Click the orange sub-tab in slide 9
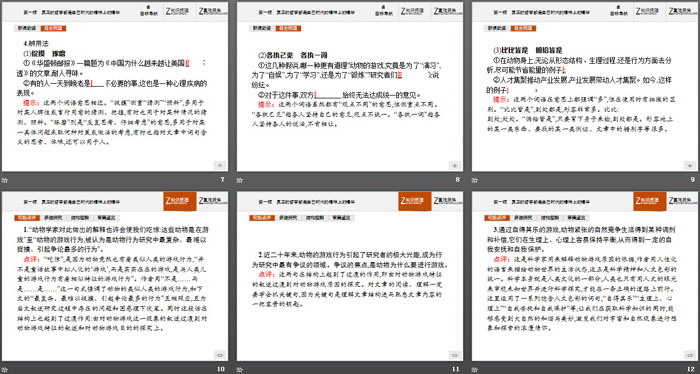 [524, 28]
